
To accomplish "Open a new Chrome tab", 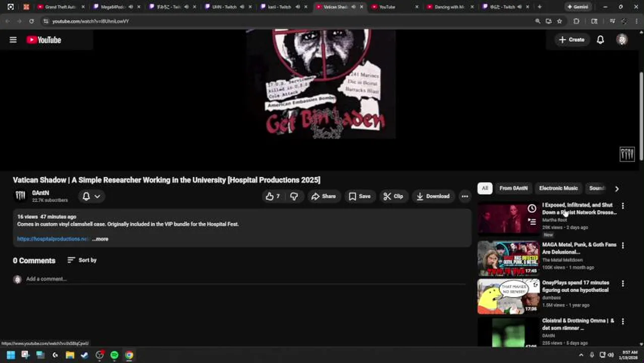I will tap(539, 7).
